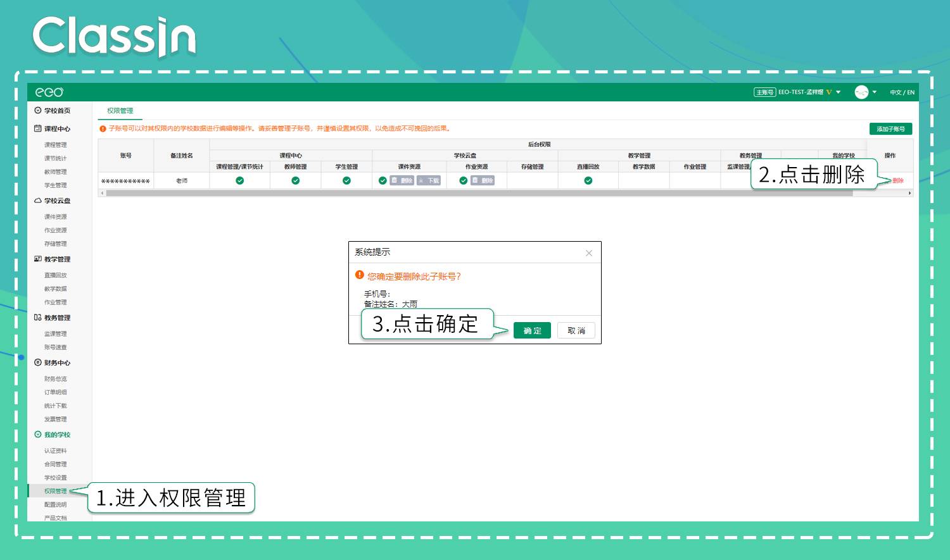The width and height of the screenshot is (950, 560).
Task: Open 课件资源 in the sidebar
Action: click(56, 216)
